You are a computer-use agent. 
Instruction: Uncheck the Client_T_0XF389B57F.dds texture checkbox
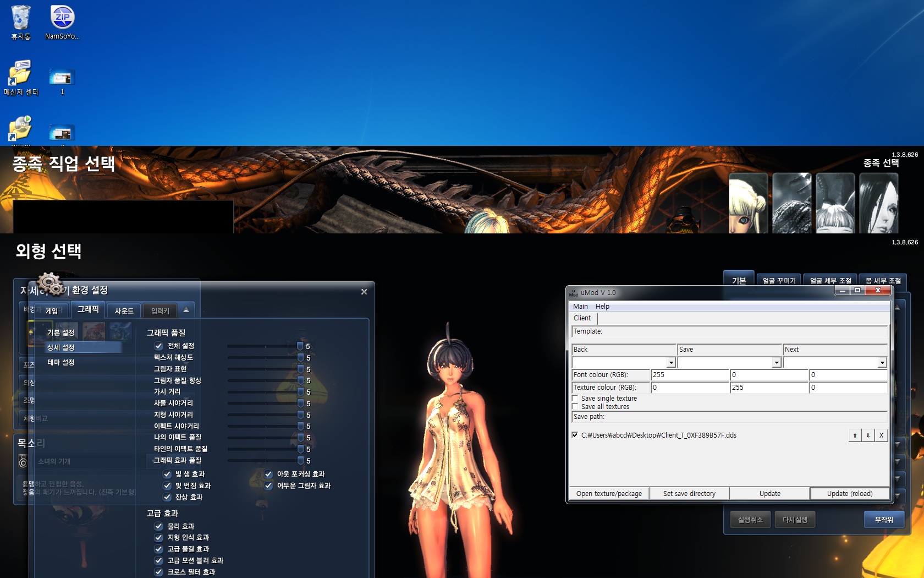click(575, 435)
